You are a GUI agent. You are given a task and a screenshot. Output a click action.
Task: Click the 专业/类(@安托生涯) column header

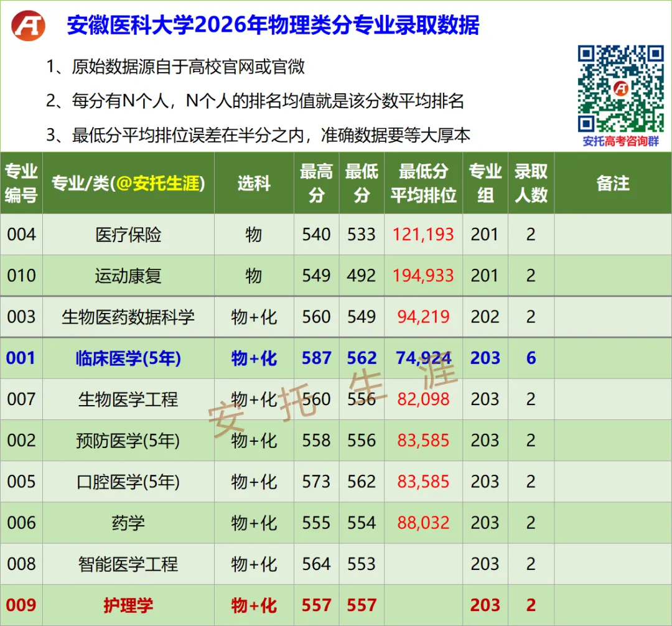129,183
